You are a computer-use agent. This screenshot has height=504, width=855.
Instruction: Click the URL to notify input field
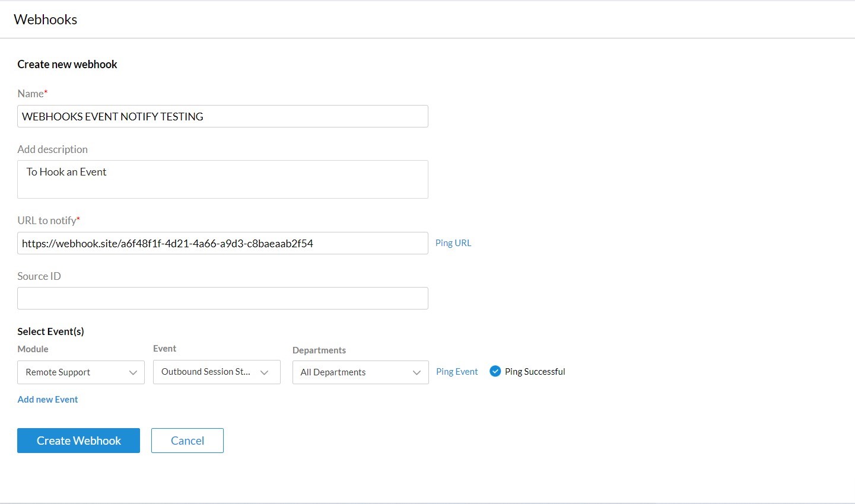tap(223, 243)
